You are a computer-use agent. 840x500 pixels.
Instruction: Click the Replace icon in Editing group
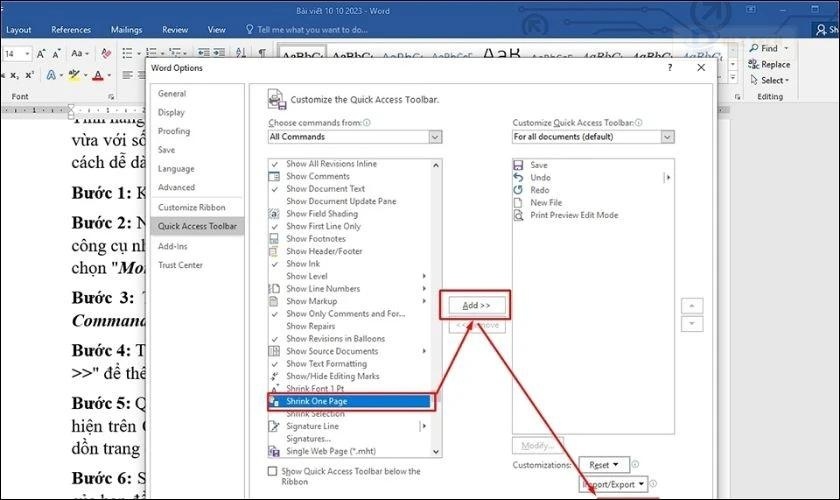pyautogui.click(x=752, y=64)
